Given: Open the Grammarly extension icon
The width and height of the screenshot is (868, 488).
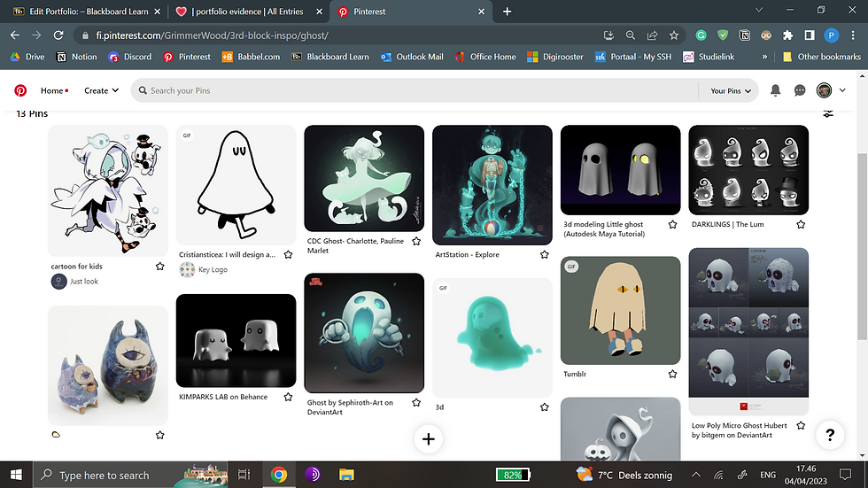Looking at the screenshot, I should pos(701,35).
